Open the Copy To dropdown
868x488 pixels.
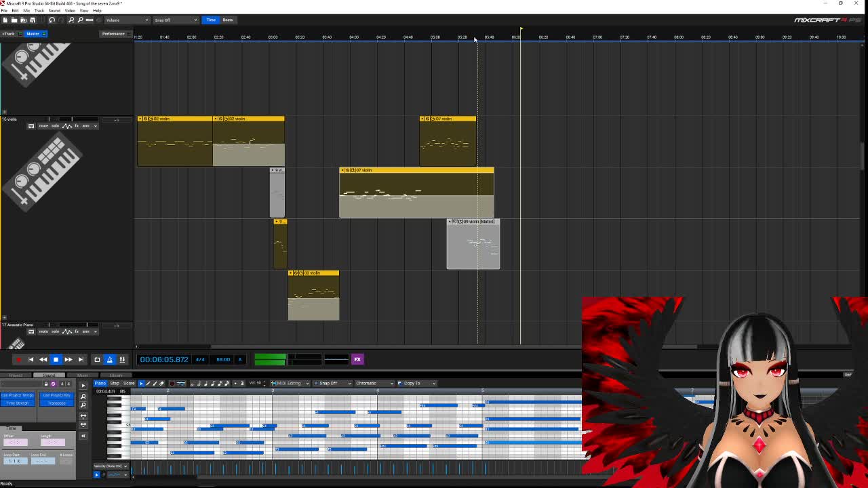tap(416, 384)
